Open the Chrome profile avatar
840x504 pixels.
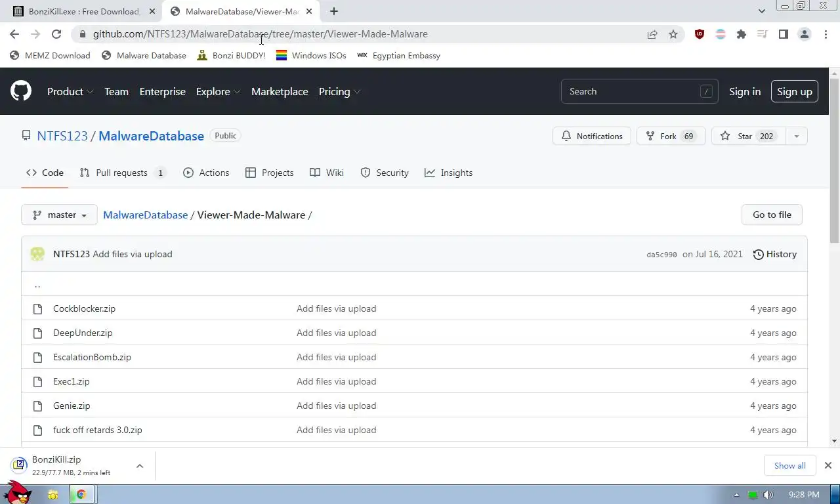[805, 34]
